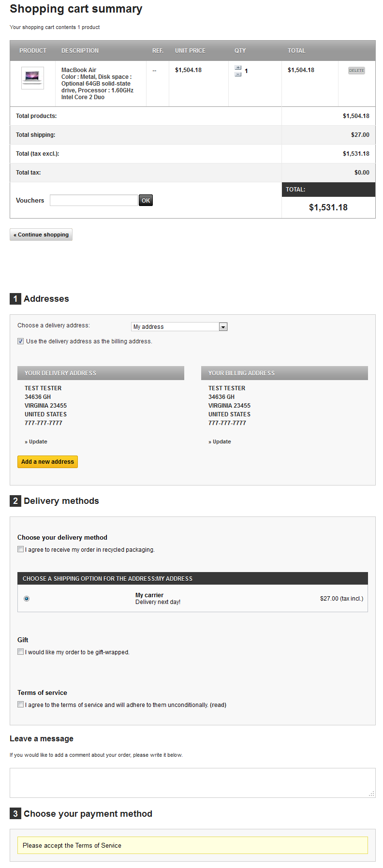Uncheck use delivery address as billing
Viewport: 383px width, 868px height.
click(21, 341)
